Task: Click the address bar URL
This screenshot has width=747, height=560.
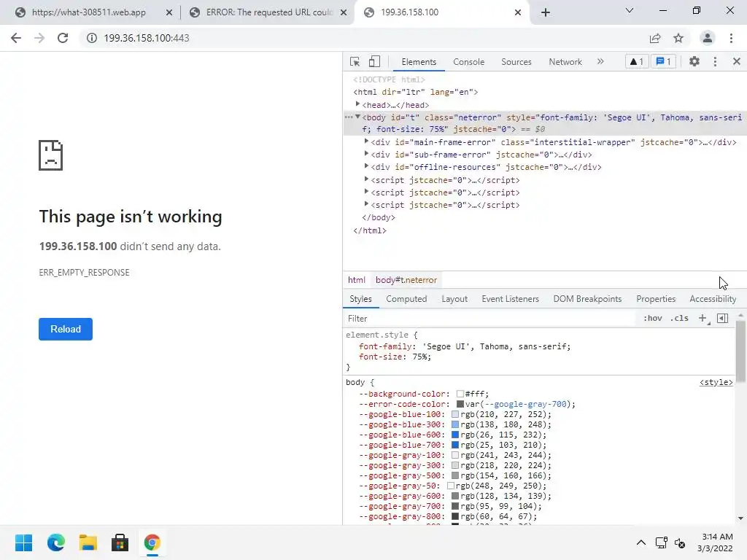Action: coord(147,38)
